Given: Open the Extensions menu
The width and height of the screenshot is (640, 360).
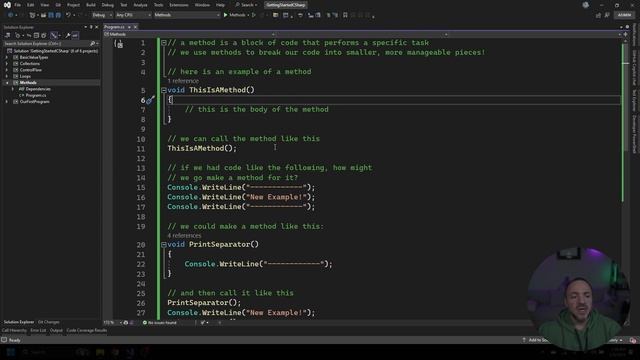Looking at the screenshot, I should [179, 5].
